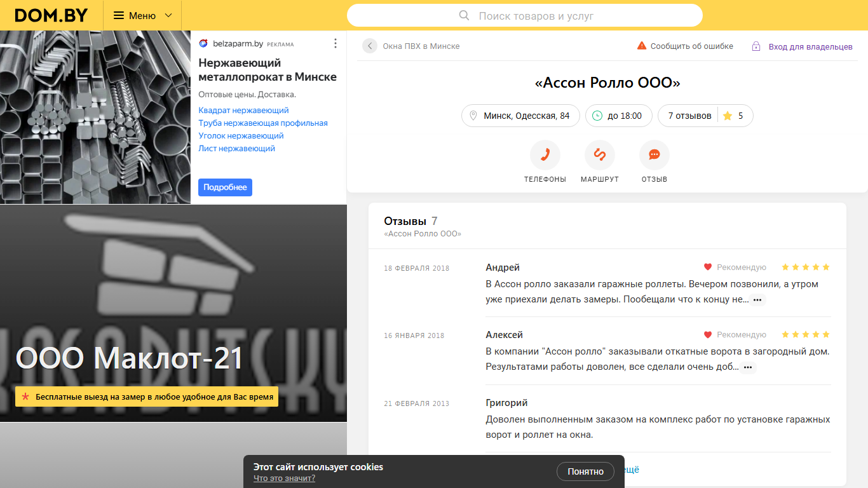The height and width of the screenshot is (488, 868).
Task: Expand the Меню dropdown chevron
Action: (168, 15)
